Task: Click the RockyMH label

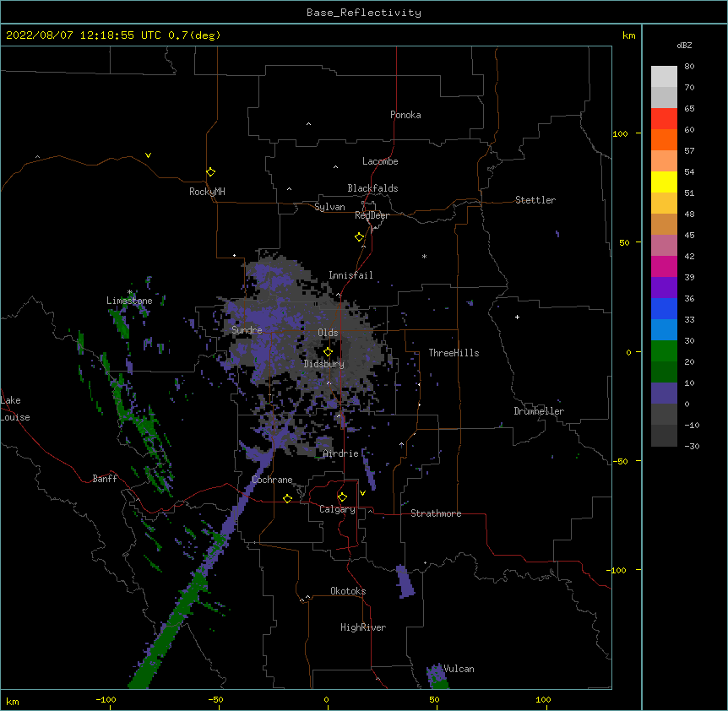Action: pyautogui.click(x=207, y=192)
